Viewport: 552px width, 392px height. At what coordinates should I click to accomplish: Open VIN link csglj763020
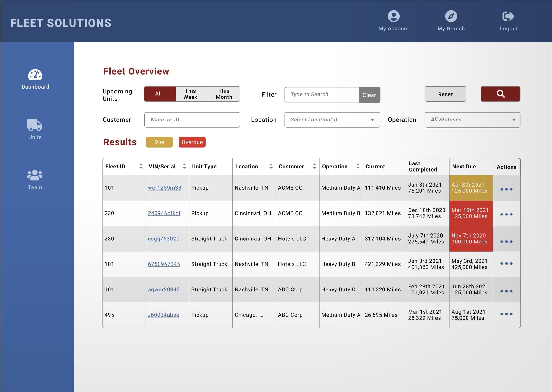(164, 239)
